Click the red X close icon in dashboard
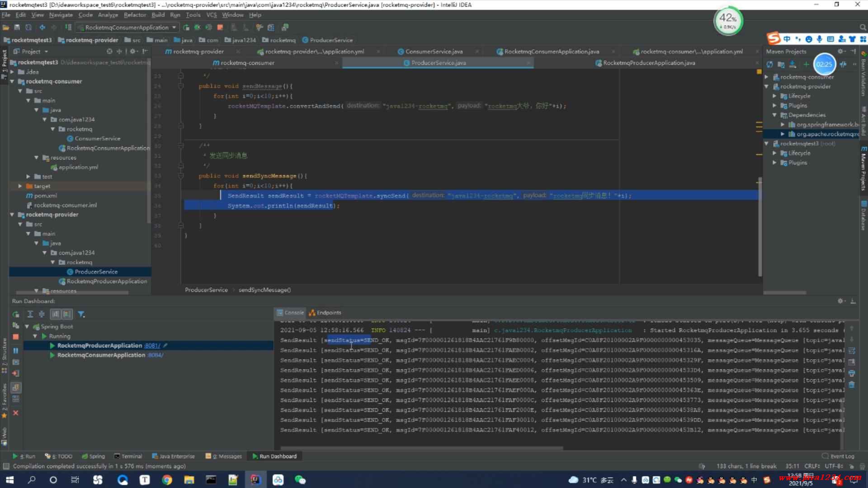The height and width of the screenshot is (488, 868). point(16,413)
